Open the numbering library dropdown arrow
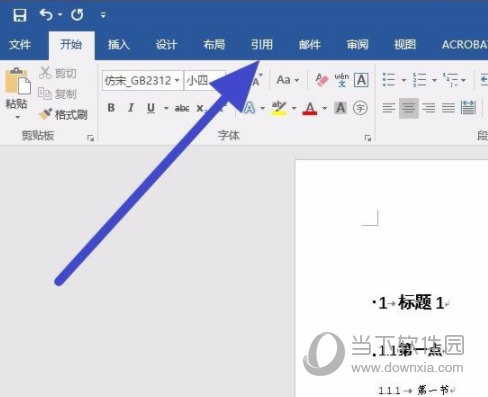488x397 pixels. 434,80
